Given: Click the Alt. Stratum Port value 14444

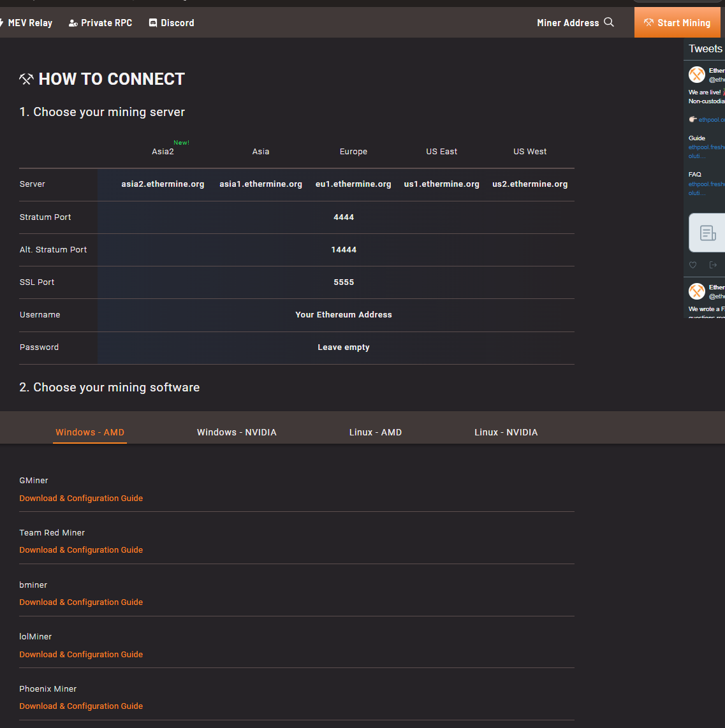Looking at the screenshot, I should (344, 250).
